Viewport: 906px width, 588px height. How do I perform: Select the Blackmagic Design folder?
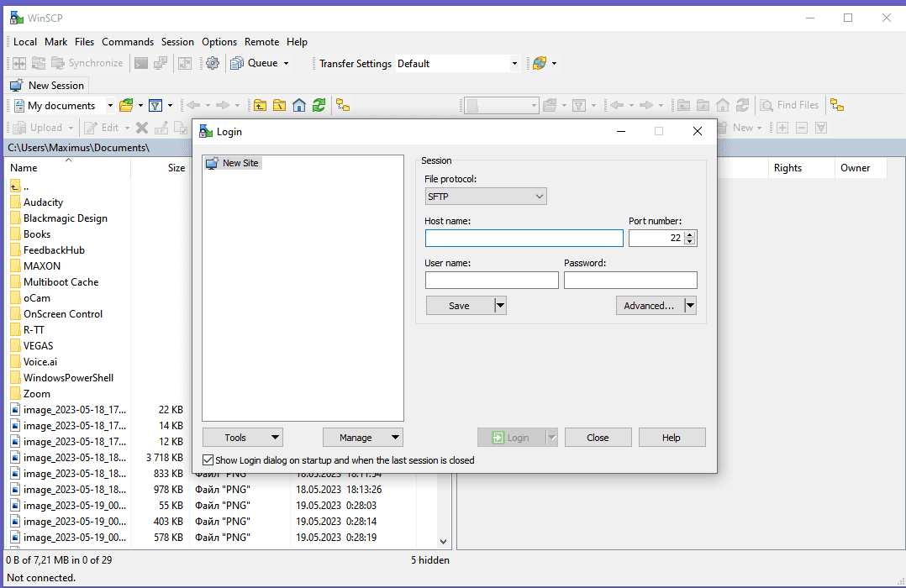click(59, 218)
